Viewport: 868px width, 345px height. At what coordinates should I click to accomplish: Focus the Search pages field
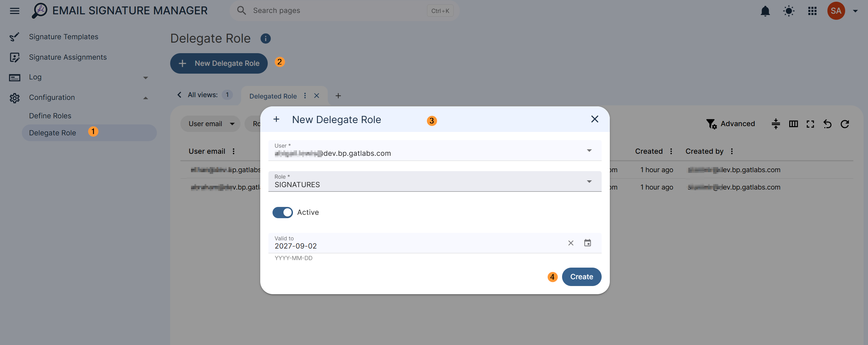click(344, 11)
